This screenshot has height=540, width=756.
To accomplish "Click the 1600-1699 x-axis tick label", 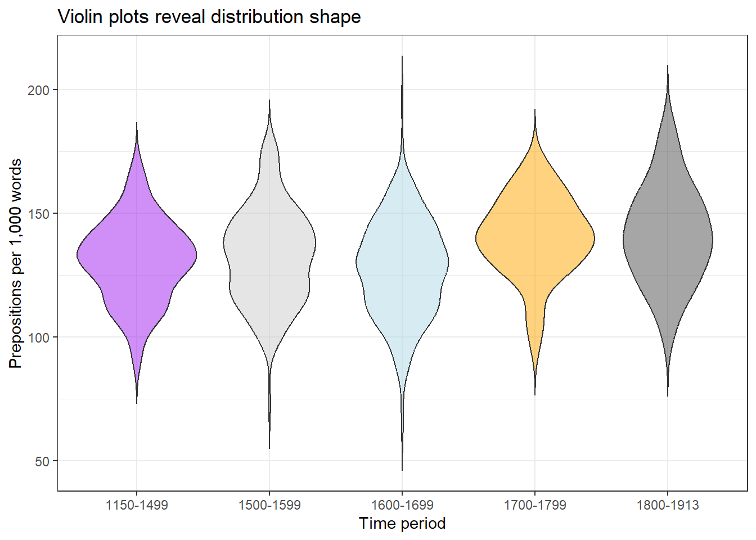I will click(402, 505).
